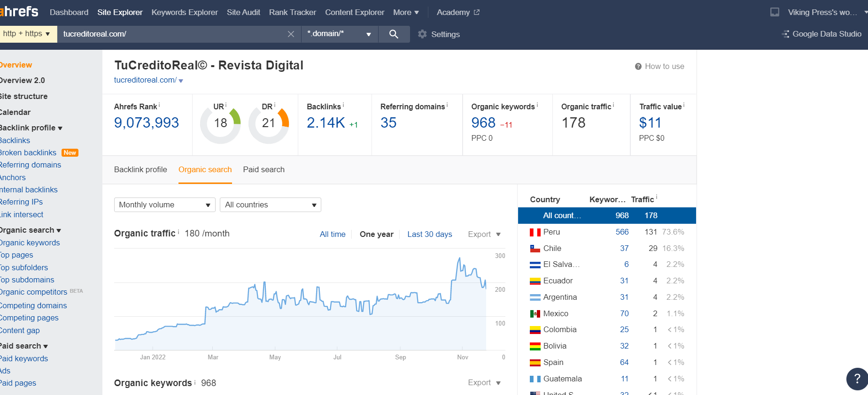Click the Argentina flag icon
Viewport: 868px width, 395px height.
point(535,297)
